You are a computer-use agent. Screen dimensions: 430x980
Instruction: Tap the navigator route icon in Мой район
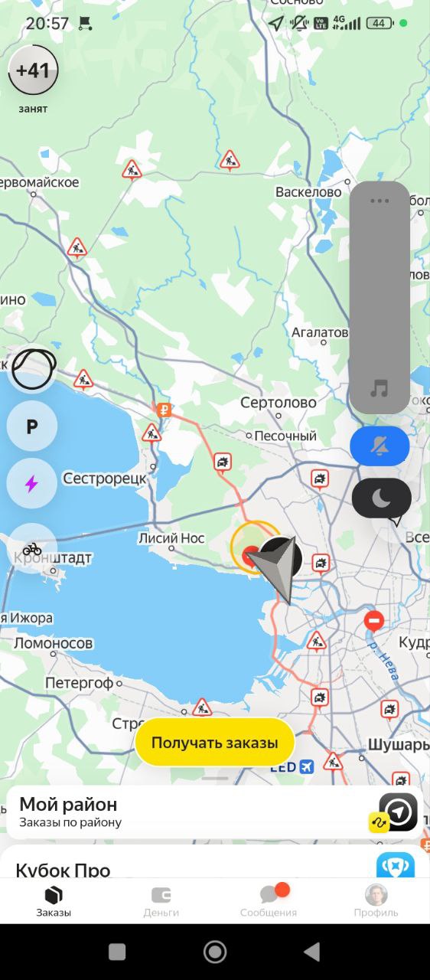point(399,812)
